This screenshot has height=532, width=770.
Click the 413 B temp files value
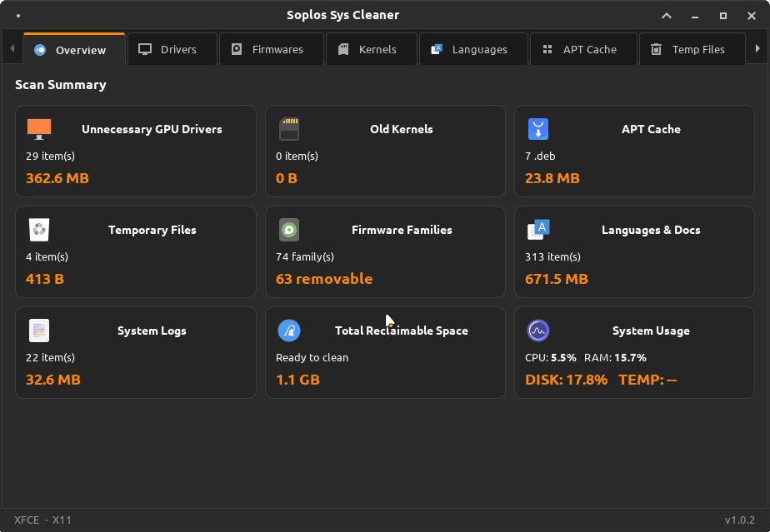pos(45,279)
